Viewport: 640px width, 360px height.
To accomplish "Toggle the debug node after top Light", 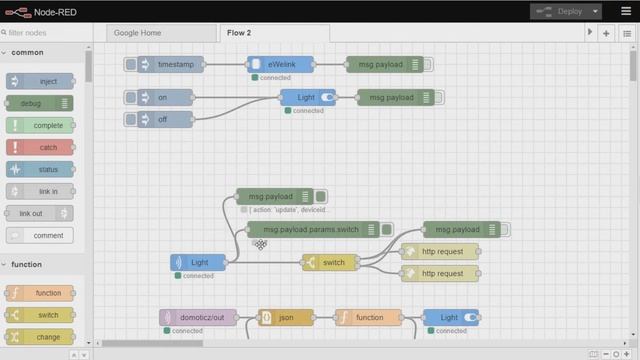I will [439, 98].
